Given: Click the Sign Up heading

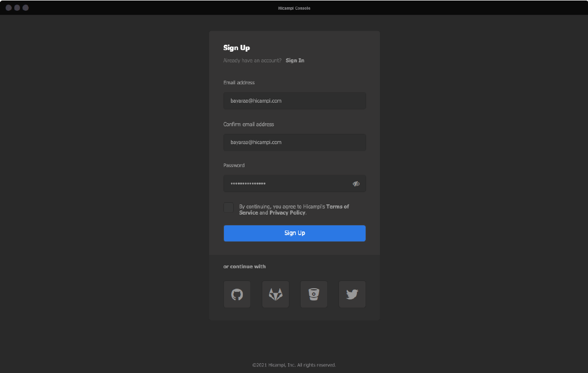Looking at the screenshot, I should 236,47.
